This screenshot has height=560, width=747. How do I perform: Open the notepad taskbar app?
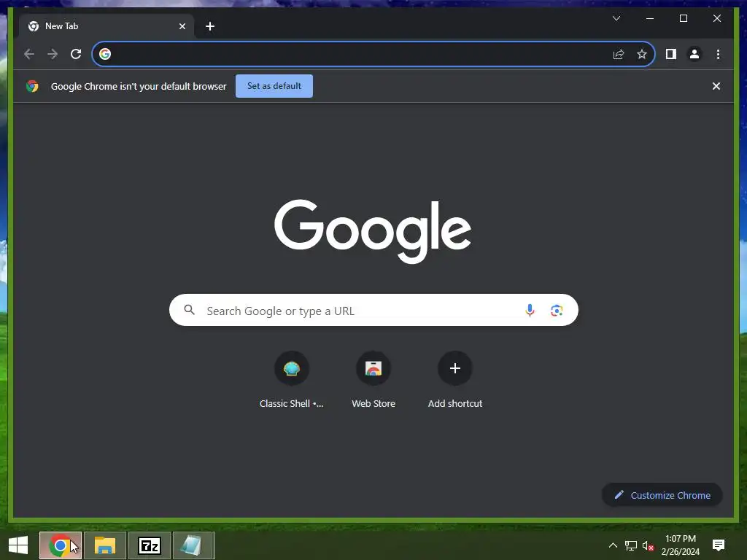192,545
